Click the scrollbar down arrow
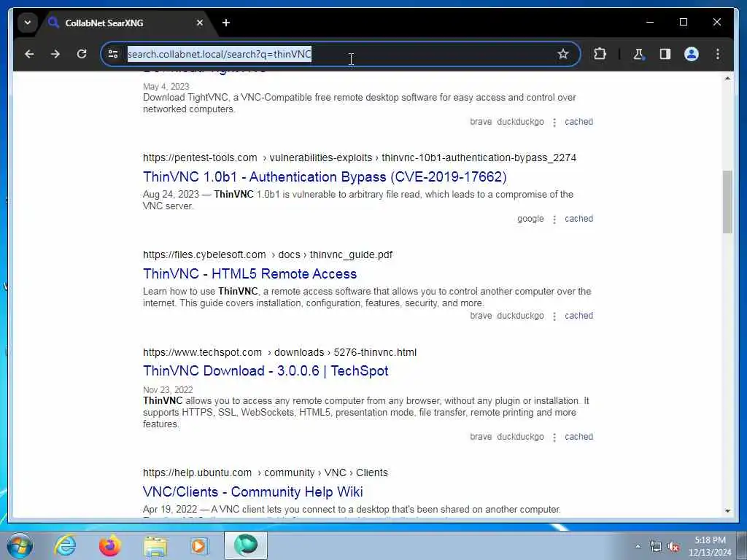This screenshot has width=747, height=560. [727, 511]
